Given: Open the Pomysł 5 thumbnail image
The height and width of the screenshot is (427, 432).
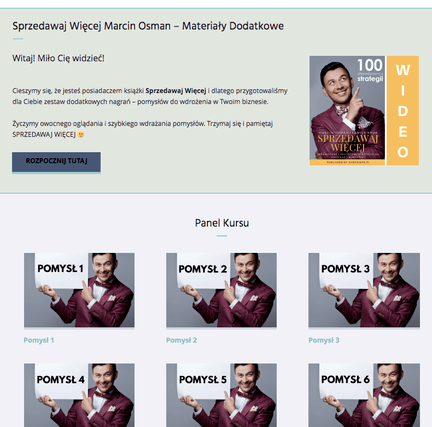Looking at the screenshot, I should coord(221,395).
